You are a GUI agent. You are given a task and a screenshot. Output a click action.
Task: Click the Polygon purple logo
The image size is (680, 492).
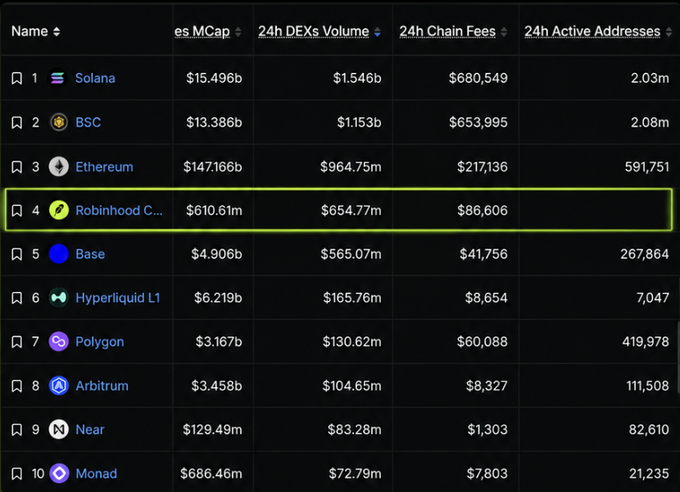[x=59, y=342]
